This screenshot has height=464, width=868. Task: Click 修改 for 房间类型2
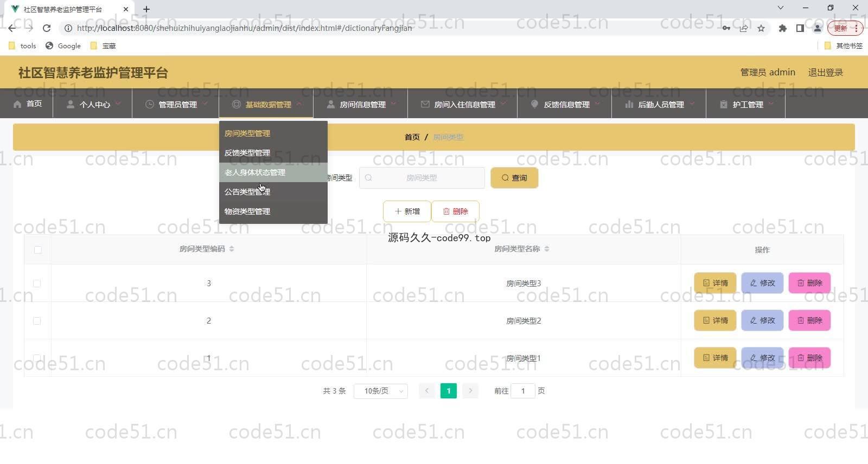click(x=762, y=320)
